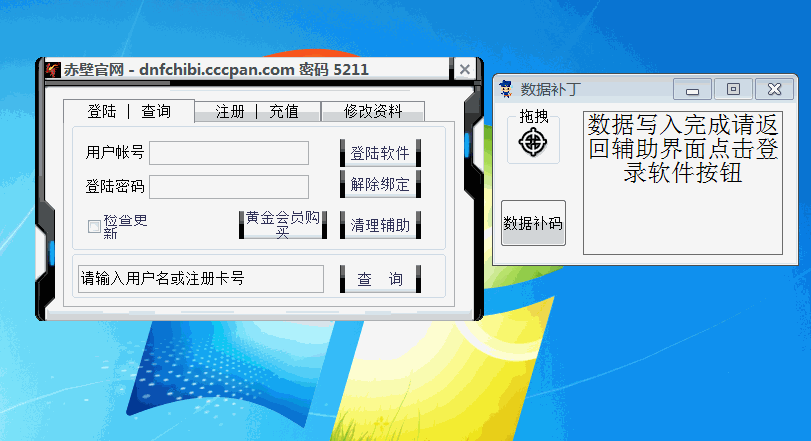Click the 清理辅助 button
The image size is (811, 441).
pos(380,225)
